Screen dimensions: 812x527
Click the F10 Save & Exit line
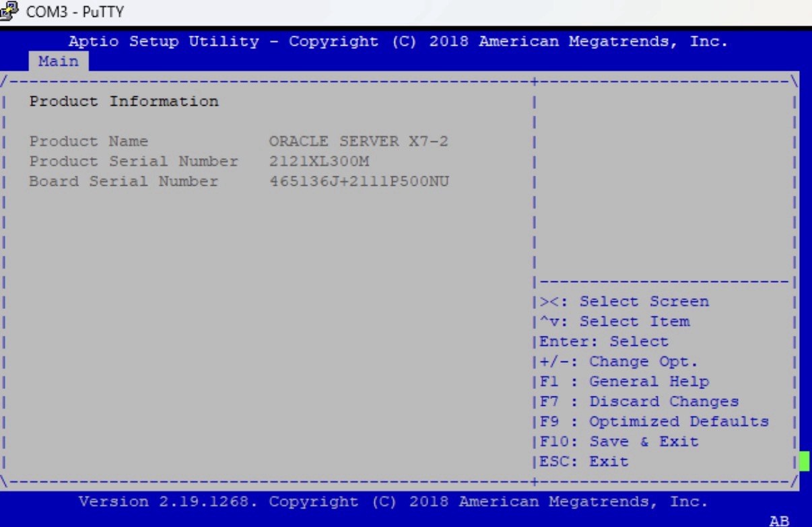pos(619,442)
